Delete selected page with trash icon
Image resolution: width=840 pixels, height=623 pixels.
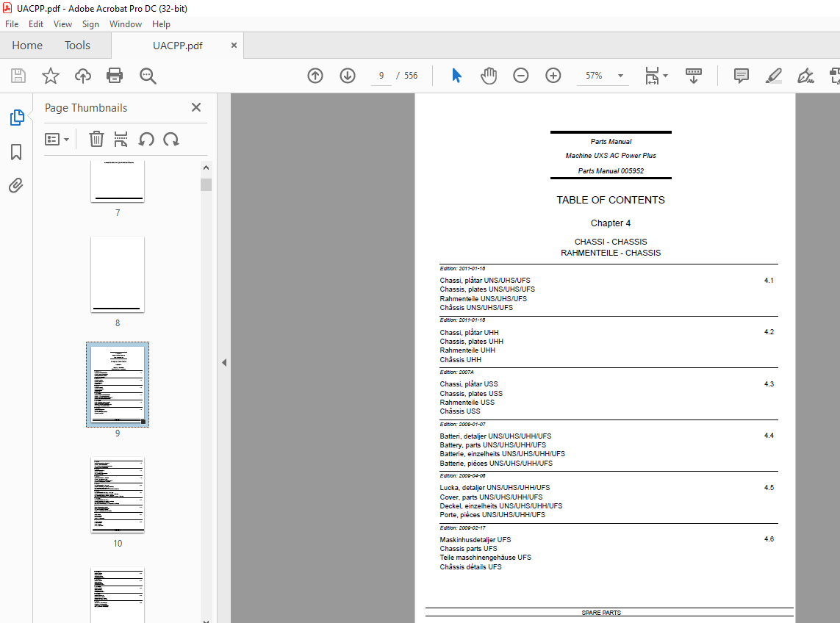(x=96, y=140)
